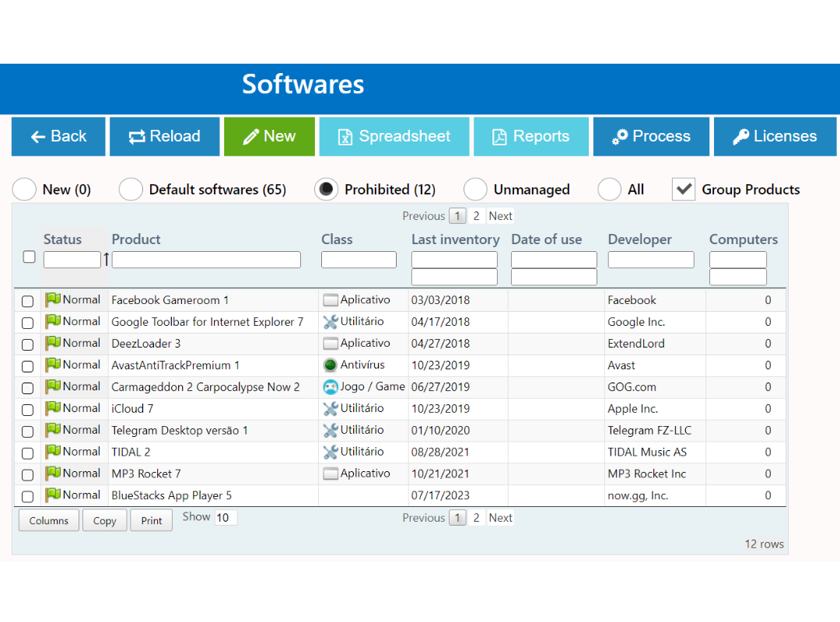Click Next in the bottom pagination

(500, 518)
